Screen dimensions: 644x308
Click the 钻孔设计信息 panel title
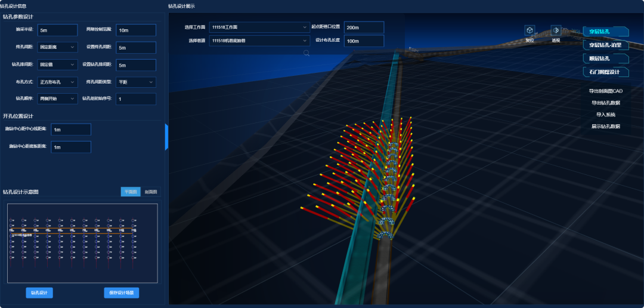click(x=13, y=6)
